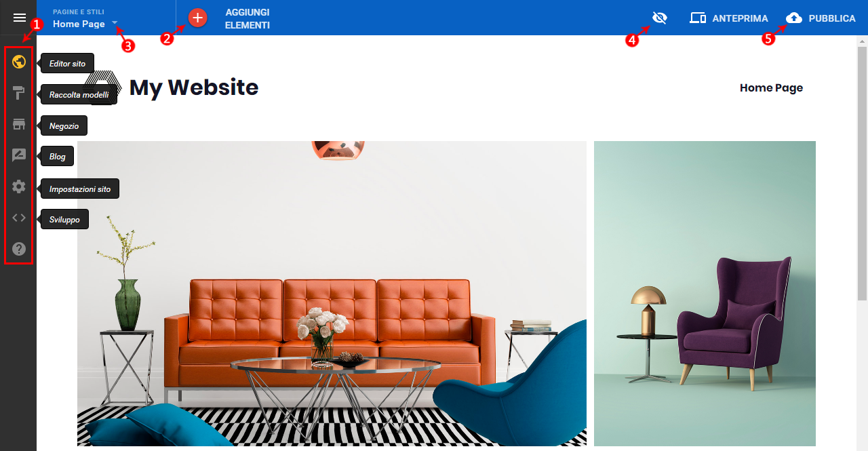The height and width of the screenshot is (451, 868).
Task: Open the Negozio store icon
Action: (19, 125)
